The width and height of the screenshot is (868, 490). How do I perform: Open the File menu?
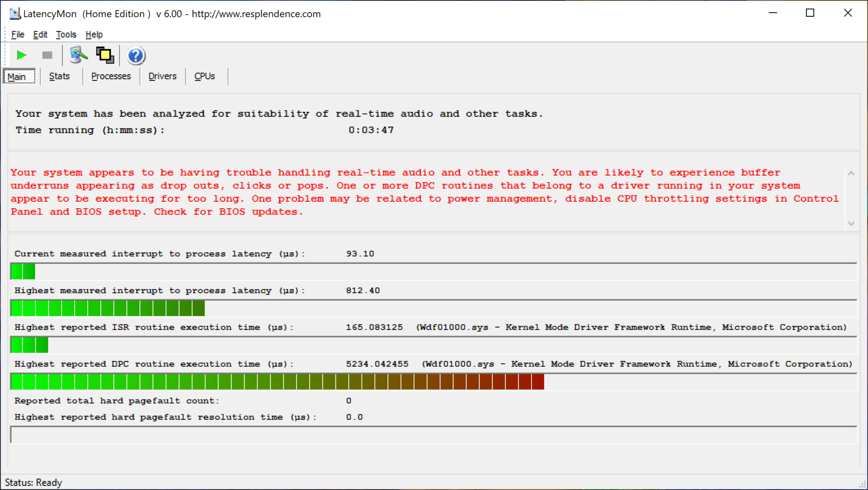click(x=18, y=34)
